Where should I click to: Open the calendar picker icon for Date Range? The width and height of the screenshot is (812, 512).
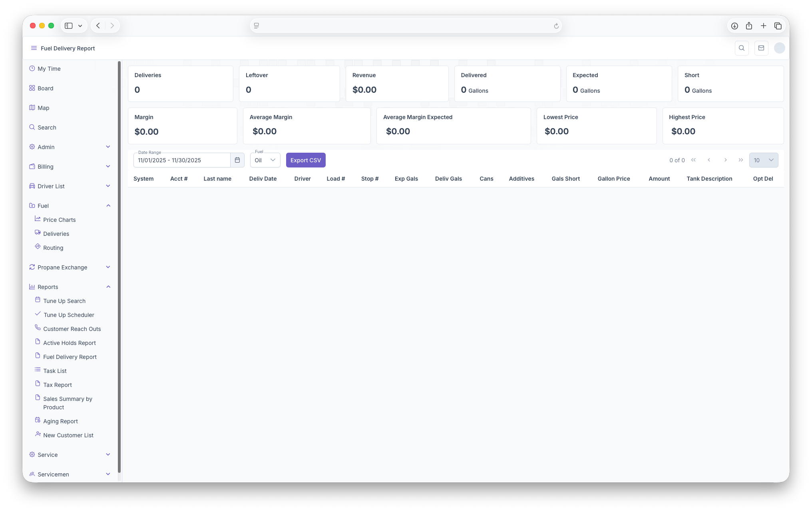click(237, 160)
